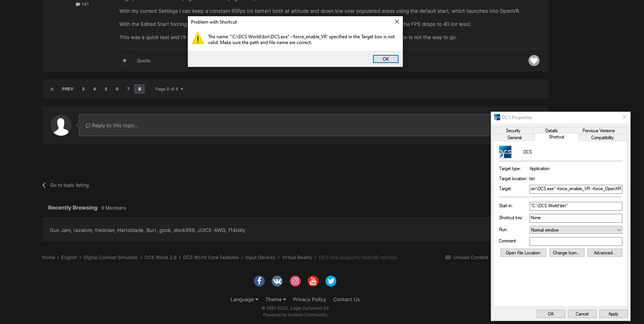The width and height of the screenshot is (644, 324).
Task: Click the Quote link on post
Action: pyautogui.click(x=143, y=61)
